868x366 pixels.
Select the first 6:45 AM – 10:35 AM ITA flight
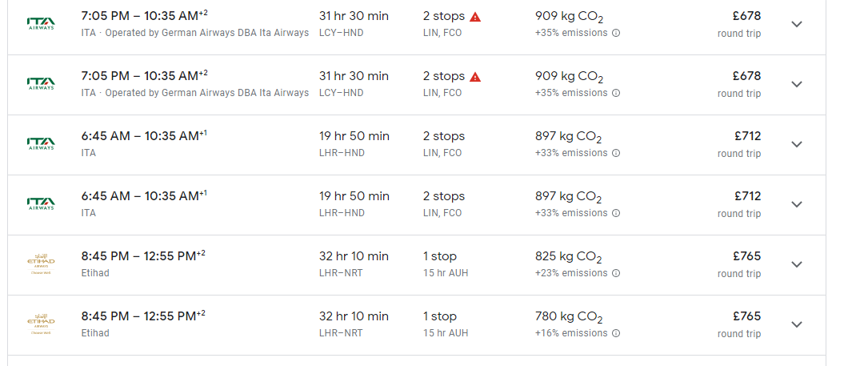[x=416, y=145]
